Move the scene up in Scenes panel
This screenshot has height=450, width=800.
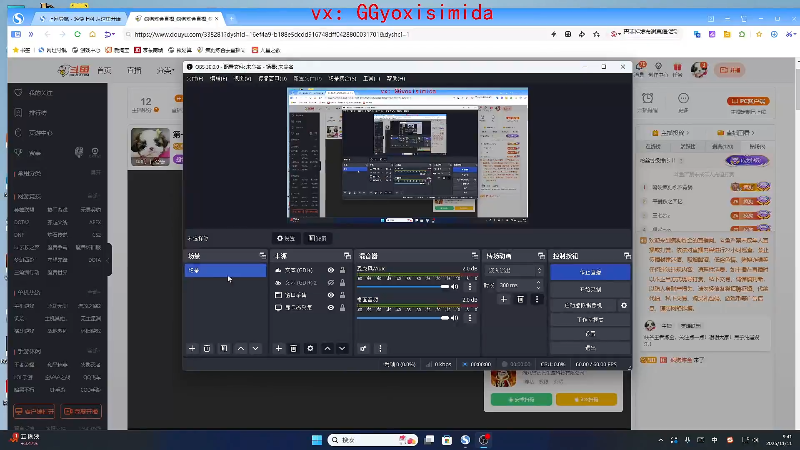click(x=241, y=348)
